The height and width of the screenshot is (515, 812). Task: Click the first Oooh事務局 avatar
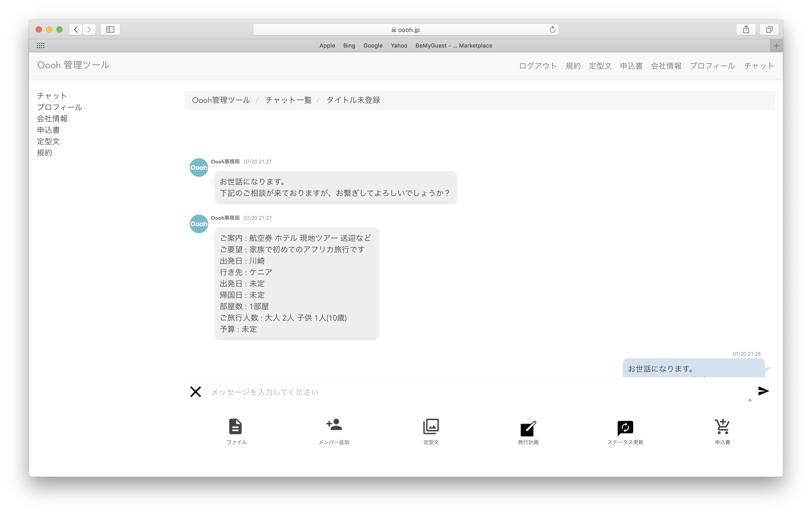coord(199,168)
